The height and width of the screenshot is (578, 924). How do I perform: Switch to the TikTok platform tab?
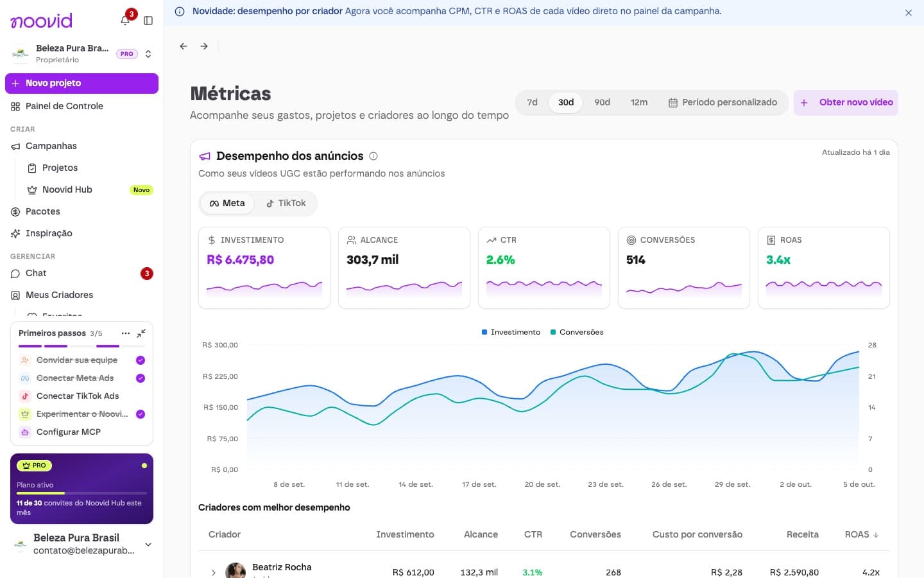(x=286, y=204)
